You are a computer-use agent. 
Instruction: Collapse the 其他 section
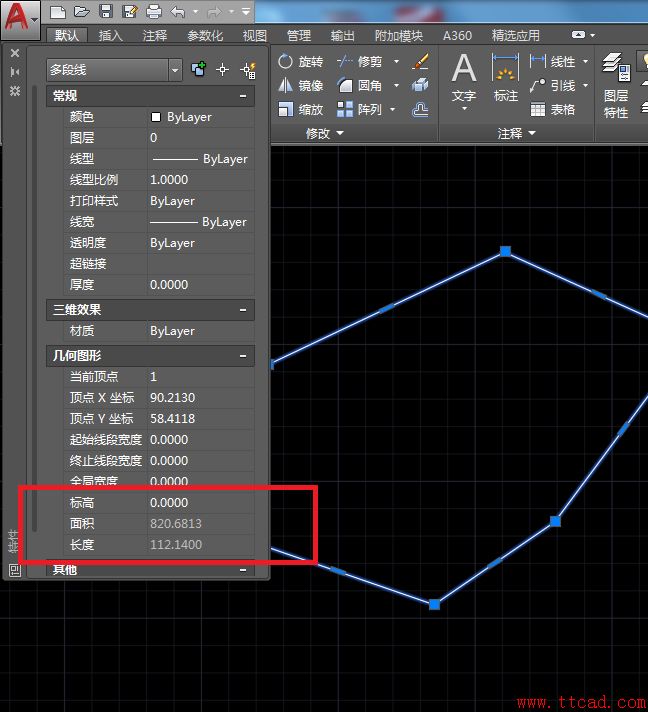[243, 570]
